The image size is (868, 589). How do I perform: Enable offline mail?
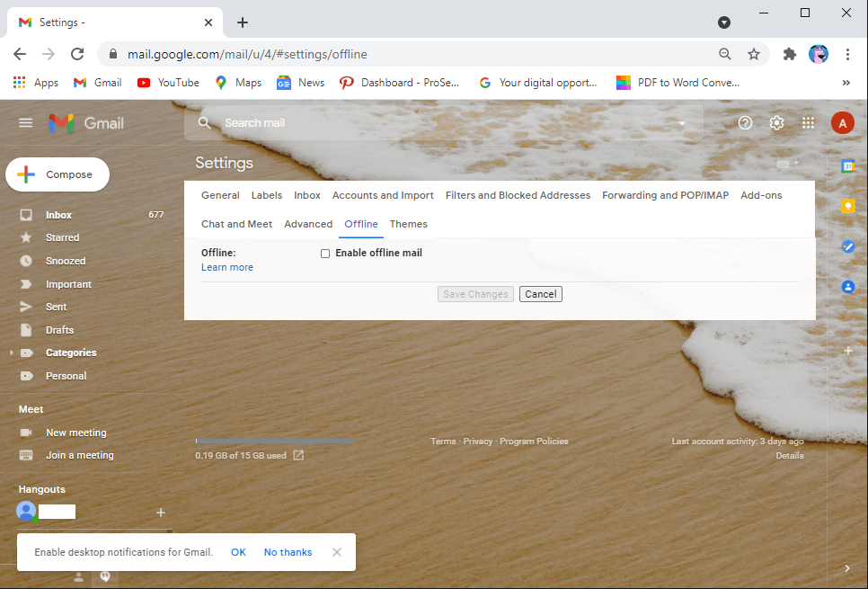[325, 253]
